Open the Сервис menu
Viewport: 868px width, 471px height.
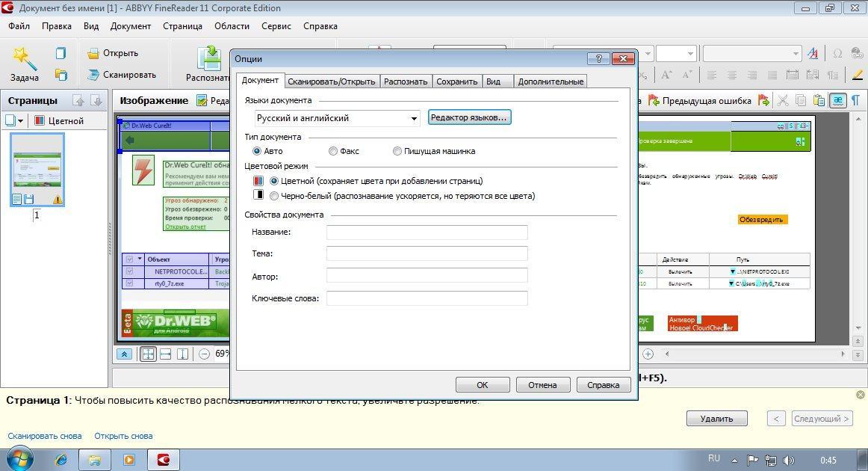(x=276, y=26)
